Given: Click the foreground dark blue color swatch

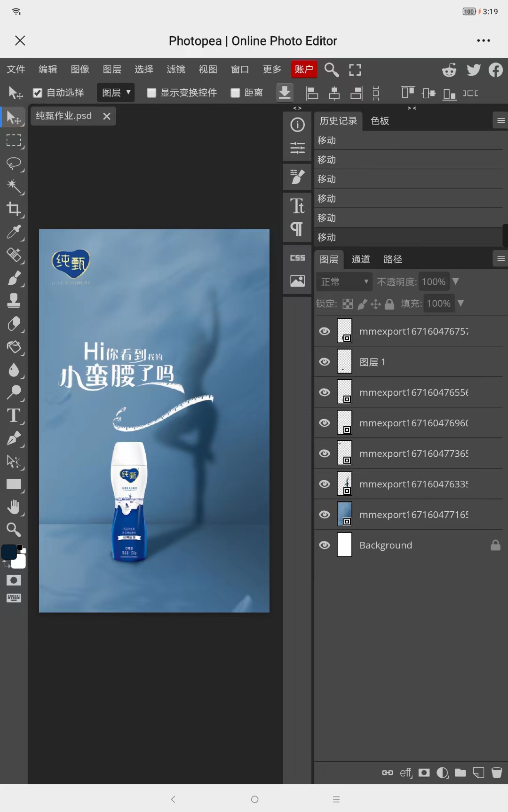Looking at the screenshot, I should [x=9, y=552].
